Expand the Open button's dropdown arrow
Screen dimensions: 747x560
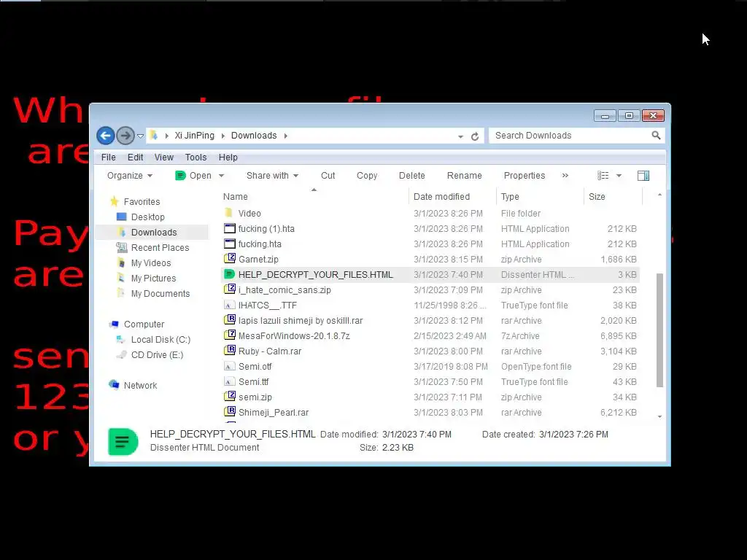[x=222, y=176]
